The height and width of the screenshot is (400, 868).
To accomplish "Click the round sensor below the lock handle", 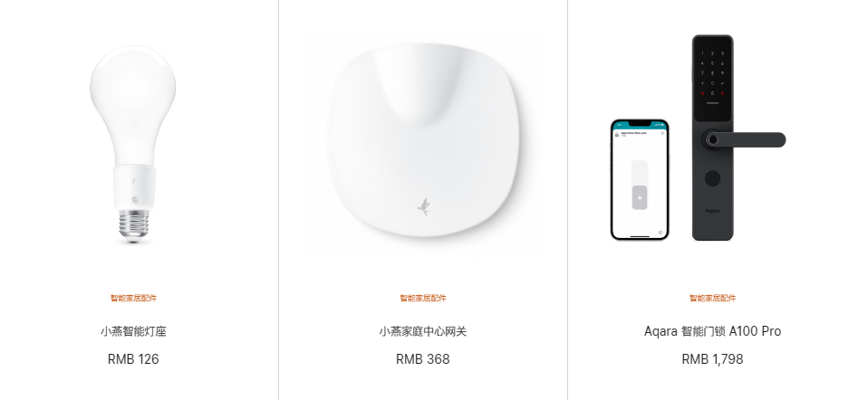I will click(x=712, y=178).
